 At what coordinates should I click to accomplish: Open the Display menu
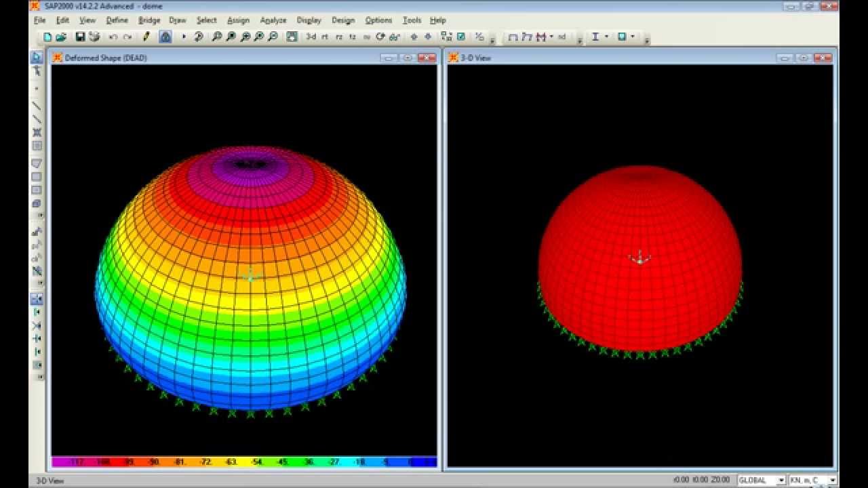point(309,20)
